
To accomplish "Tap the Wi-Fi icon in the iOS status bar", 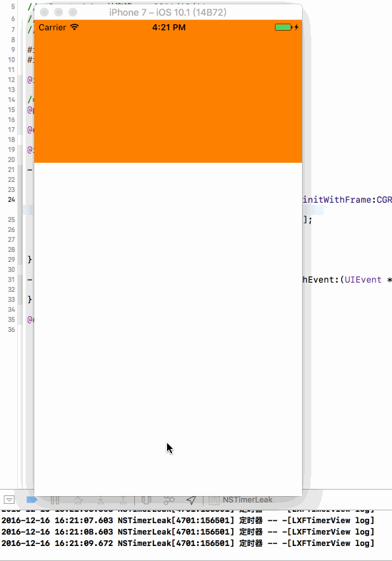I will click(74, 27).
